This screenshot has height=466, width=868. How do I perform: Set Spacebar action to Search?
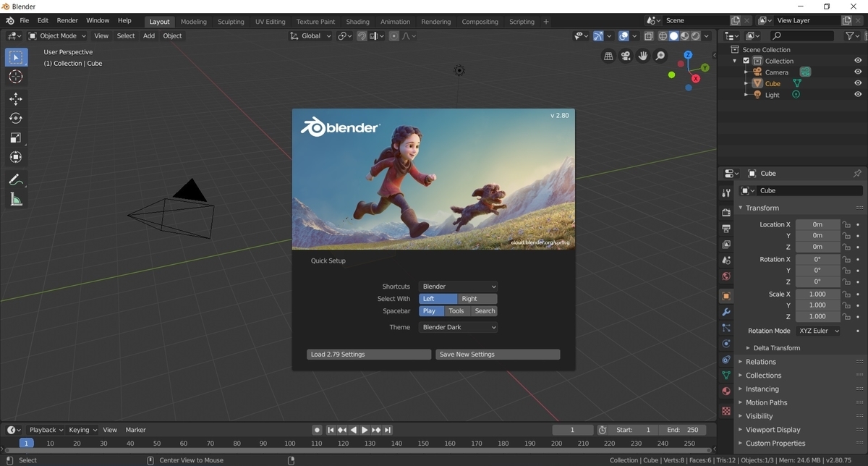(x=485, y=311)
